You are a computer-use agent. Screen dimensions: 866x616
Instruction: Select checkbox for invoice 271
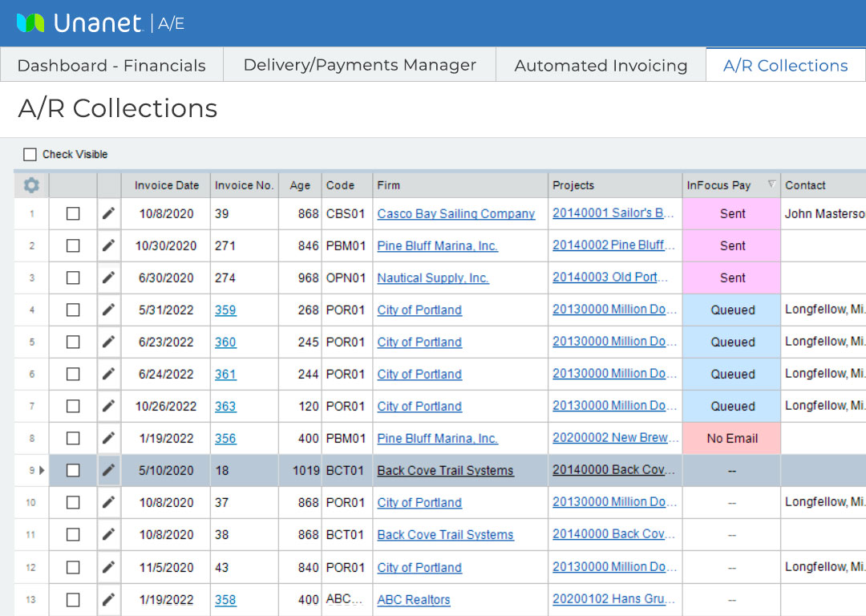[73, 245]
